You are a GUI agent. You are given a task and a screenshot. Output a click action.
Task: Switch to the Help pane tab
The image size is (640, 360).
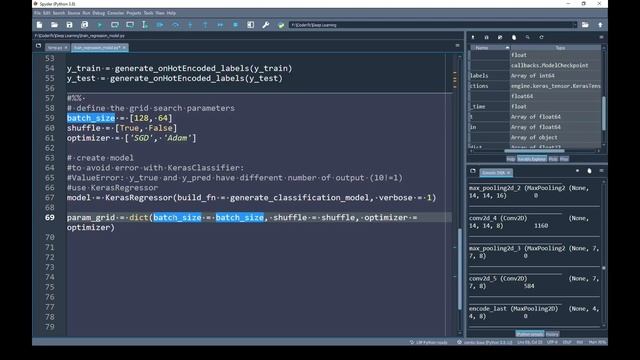click(x=511, y=159)
